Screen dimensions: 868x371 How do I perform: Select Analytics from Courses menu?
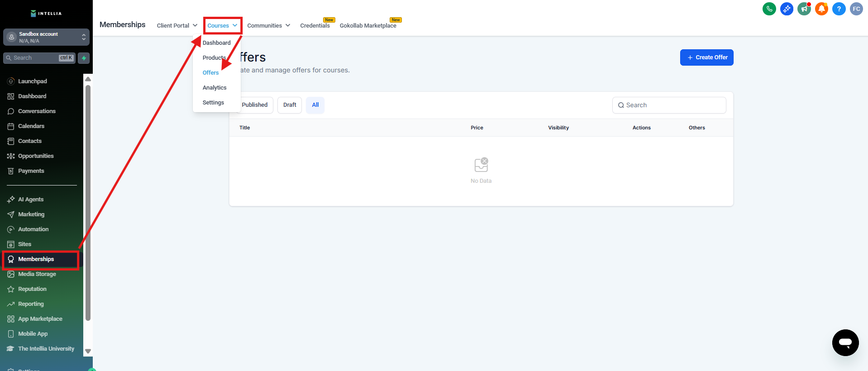coord(215,88)
